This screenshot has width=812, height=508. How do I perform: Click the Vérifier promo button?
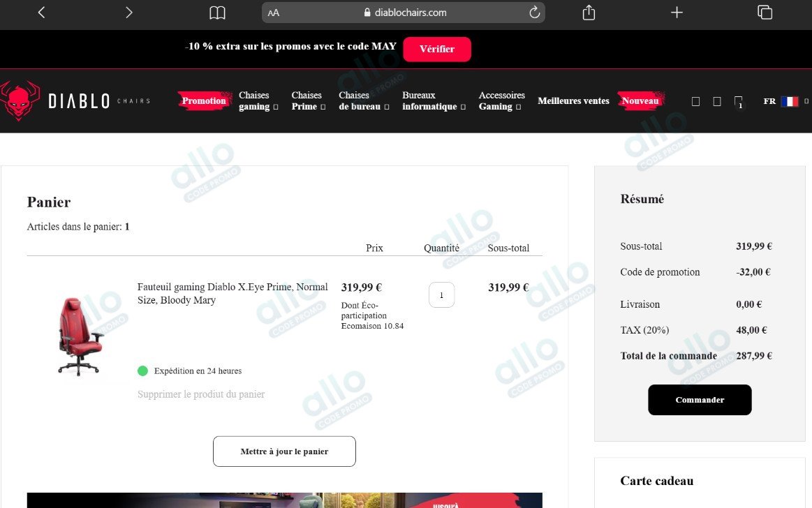coord(437,49)
